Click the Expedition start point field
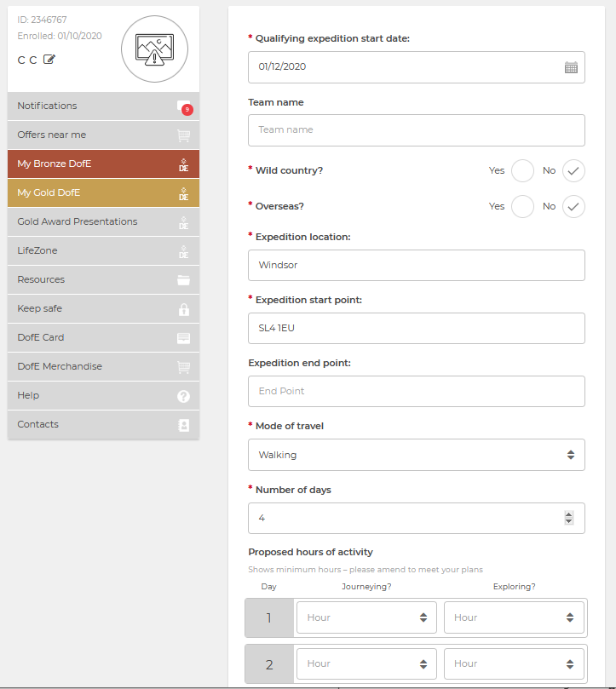The height and width of the screenshot is (689, 616). click(x=417, y=328)
